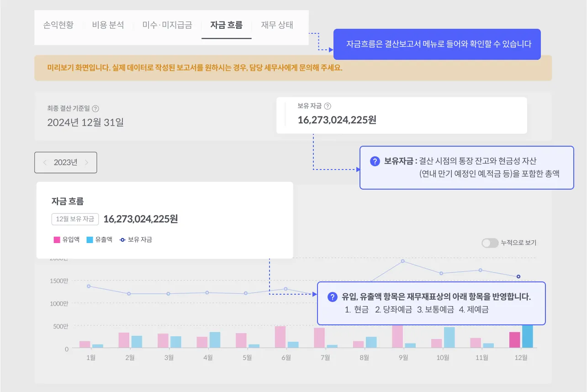Viewport: 587px width, 392px height.
Task: Open the 비용 분석 tab
Action: tap(108, 25)
